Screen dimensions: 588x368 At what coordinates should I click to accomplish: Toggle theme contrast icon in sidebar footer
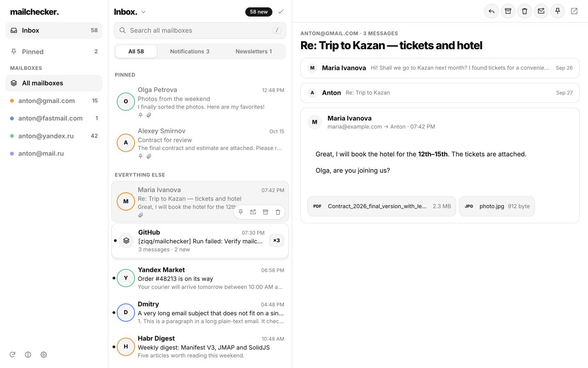click(28, 355)
